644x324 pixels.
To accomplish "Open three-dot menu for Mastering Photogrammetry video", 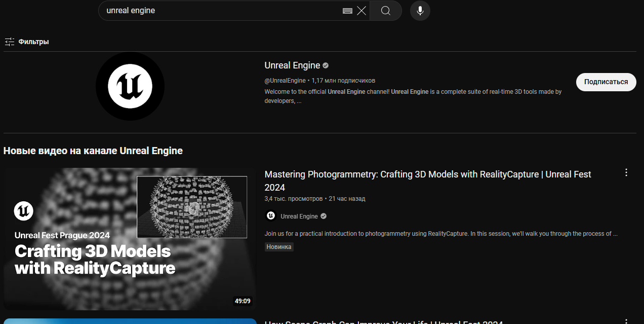I will [x=626, y=173].
